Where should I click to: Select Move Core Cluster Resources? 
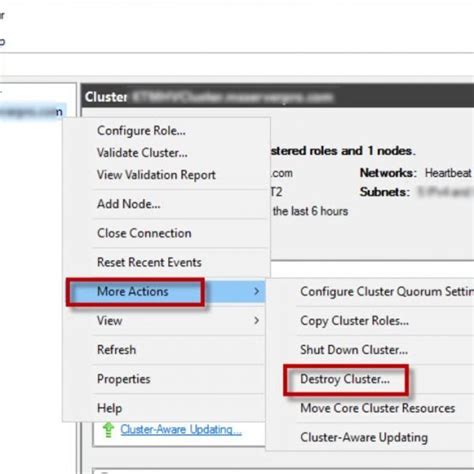pos(378,408)
